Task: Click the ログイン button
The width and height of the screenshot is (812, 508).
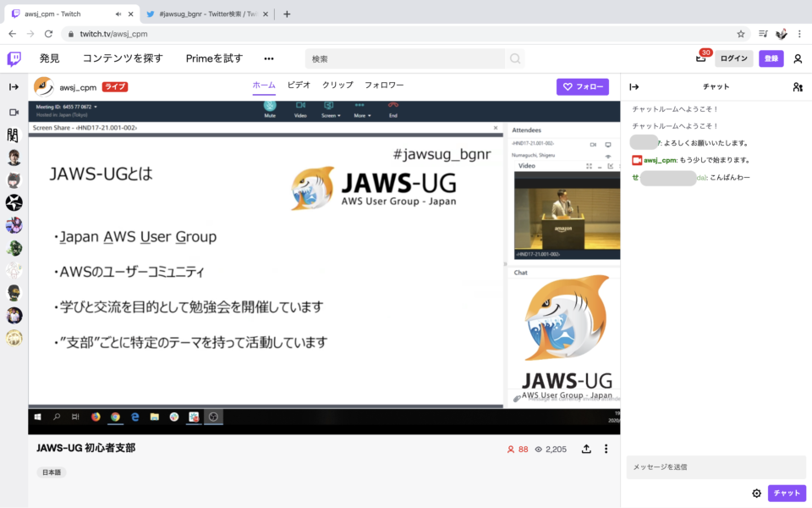Action: point(734,58)
